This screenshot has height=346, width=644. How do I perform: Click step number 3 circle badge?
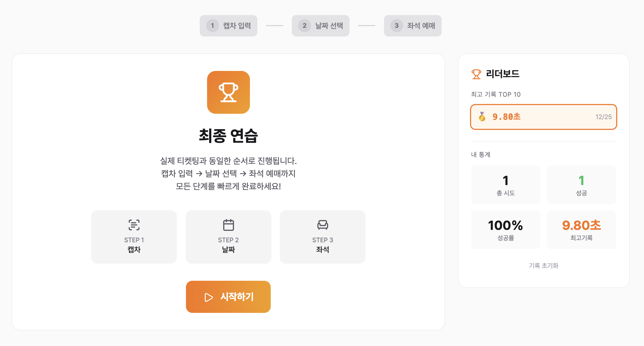(x=396, y=26)
